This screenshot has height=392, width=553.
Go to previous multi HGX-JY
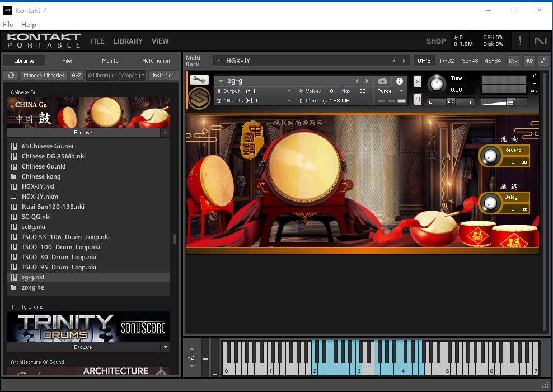[x=394, y=60]
